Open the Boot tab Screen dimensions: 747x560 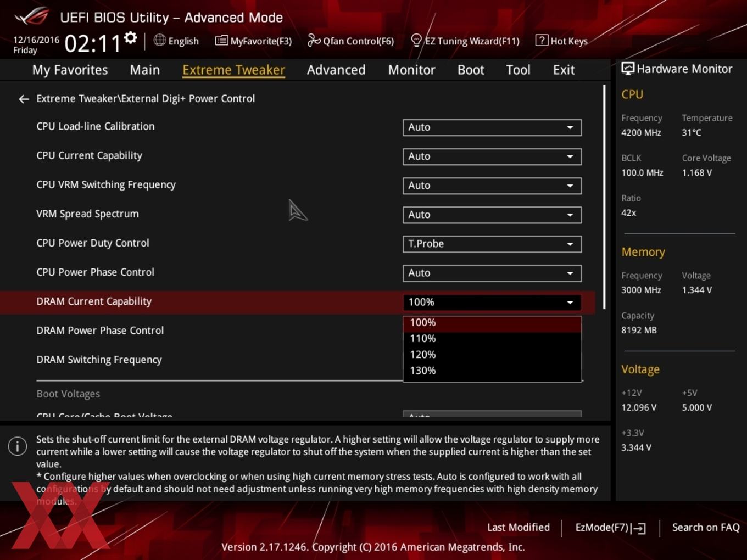tap(471, 70)
